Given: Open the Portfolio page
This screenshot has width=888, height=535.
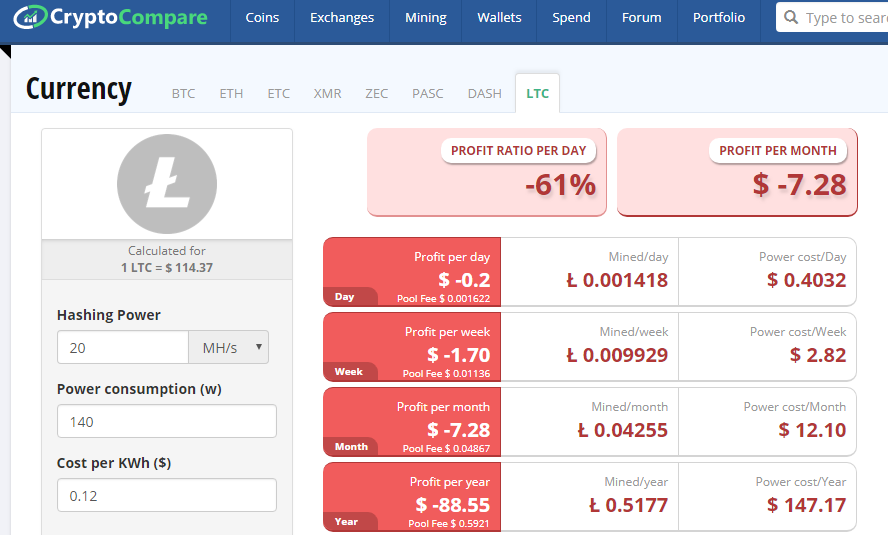Looking at the screenshot, I should (x=719, y=18).
